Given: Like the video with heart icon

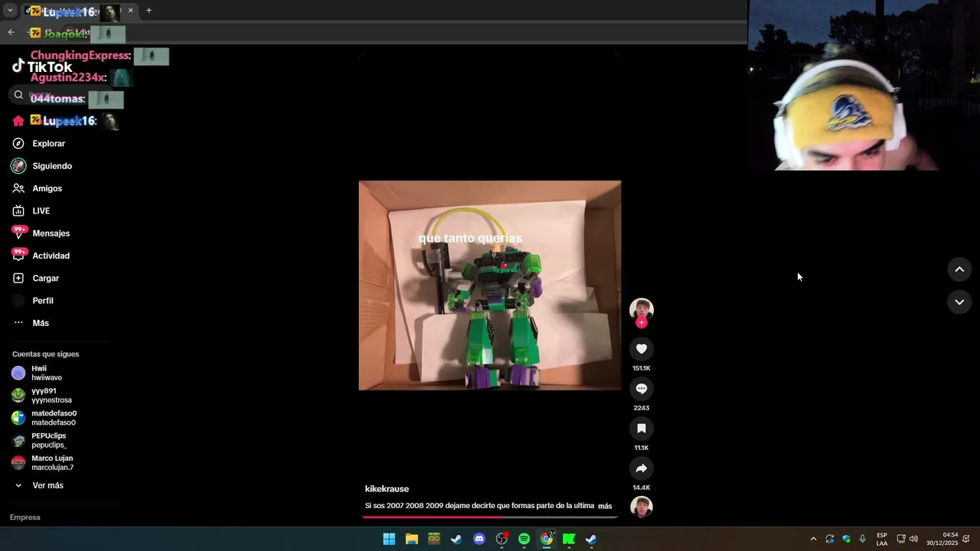Looking at the screenshot, I should [x=642, y=349].
